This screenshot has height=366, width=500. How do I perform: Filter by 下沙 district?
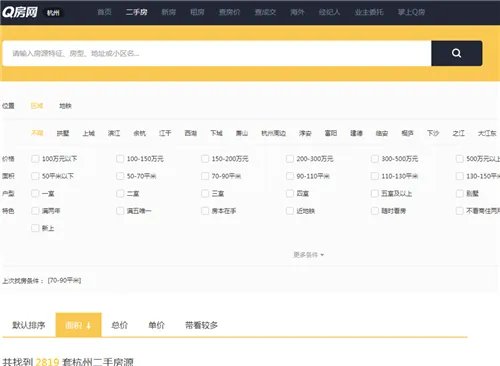[433, 133]
